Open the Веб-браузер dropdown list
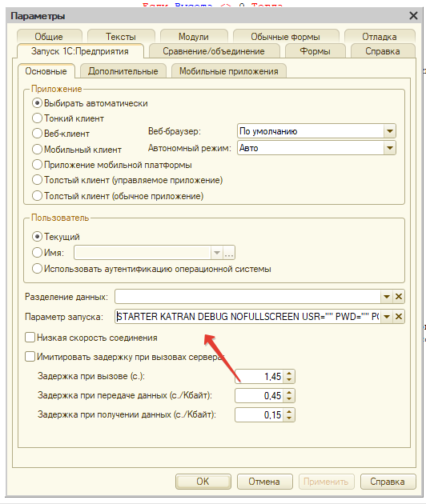This screenshot has height=504, width=426. point(390,131)
